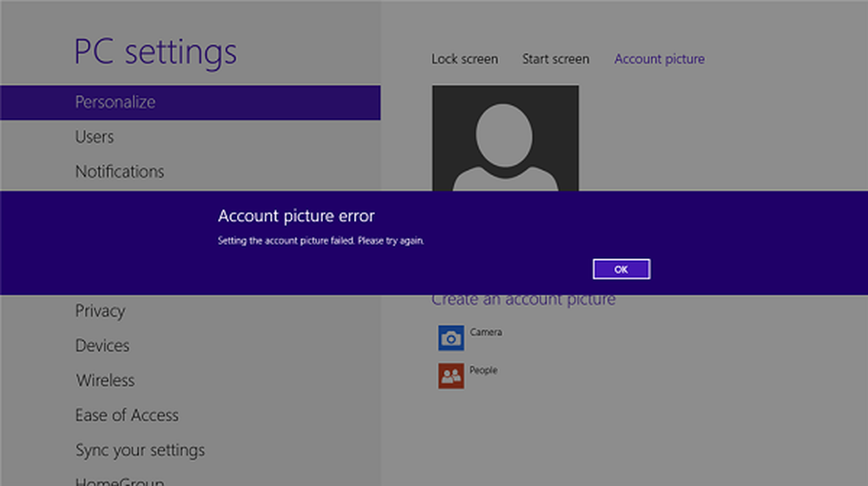
Task: Switch to the Start screen tab
Action: (556, 59)
